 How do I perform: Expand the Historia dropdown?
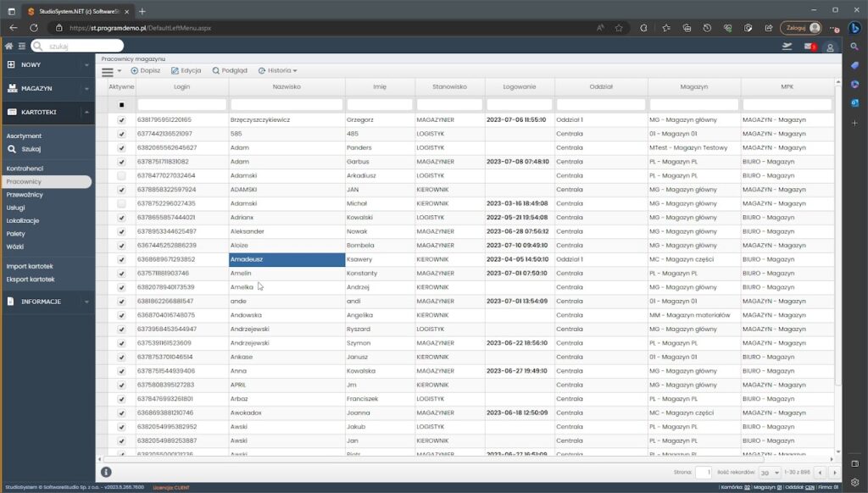click(279, 71)
